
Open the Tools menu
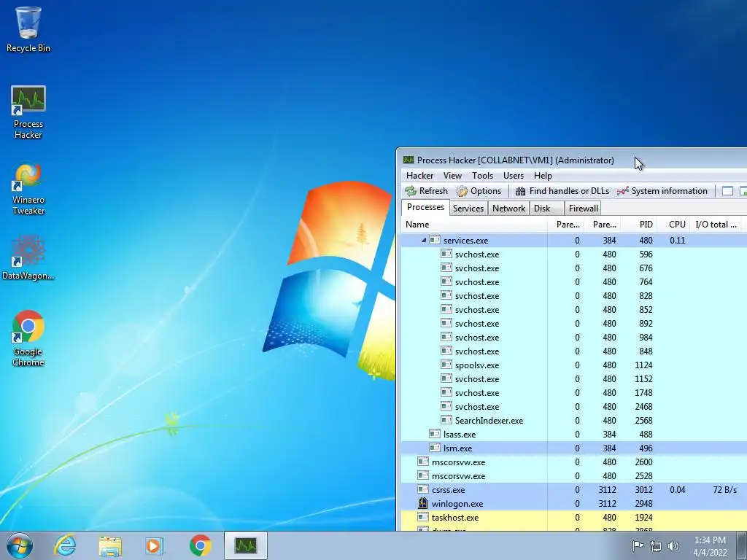click(483, 176)
